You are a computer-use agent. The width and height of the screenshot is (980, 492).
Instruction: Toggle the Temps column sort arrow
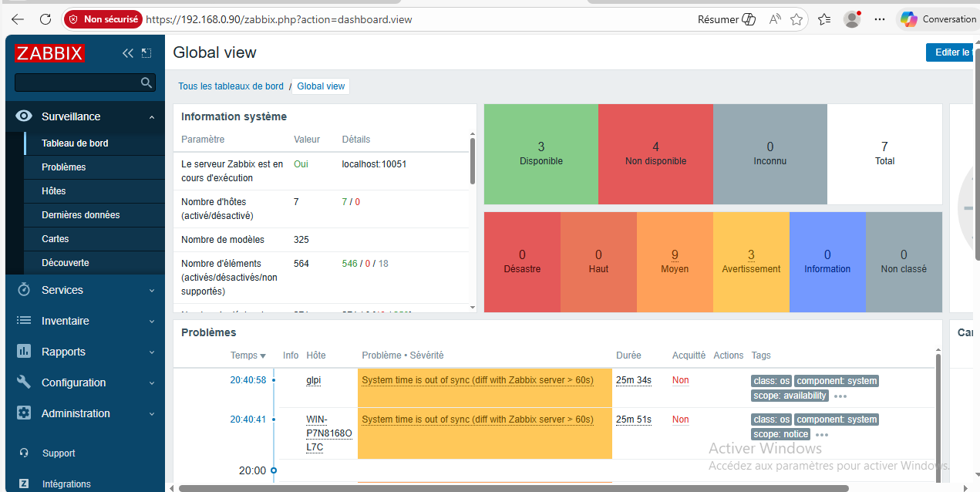[x=264, y=355]
